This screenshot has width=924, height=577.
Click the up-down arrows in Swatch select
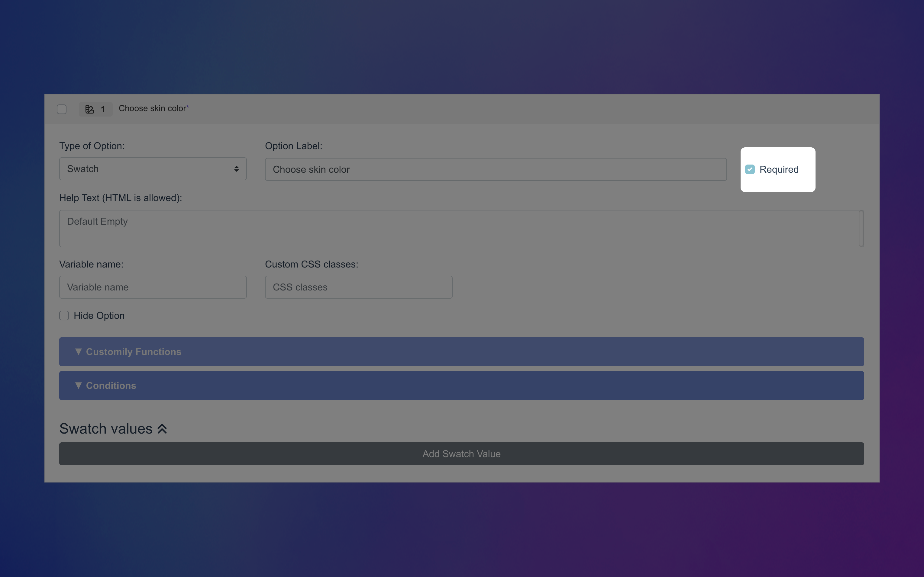pyautogui.click(x=236, y=169)
